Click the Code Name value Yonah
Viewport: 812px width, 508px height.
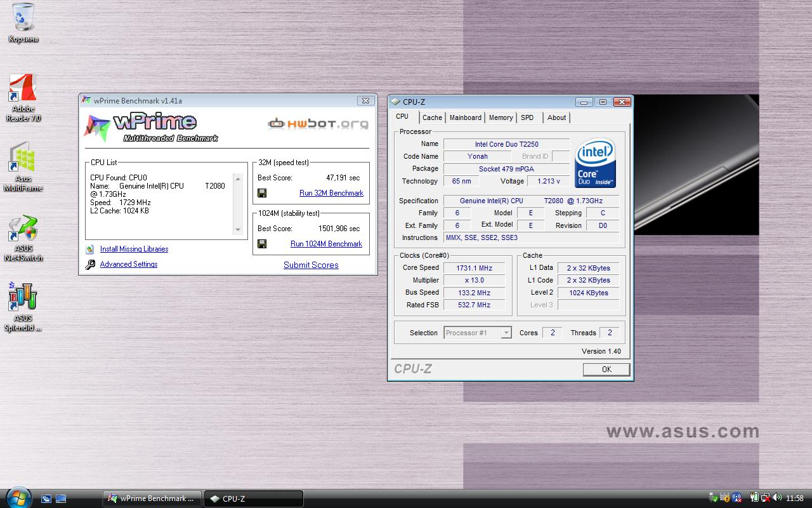478,156
